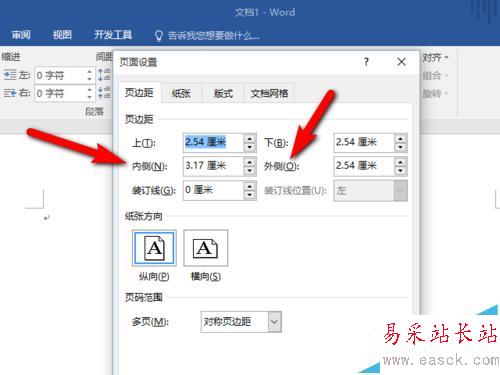This screenshot has height=375, width=500.
Task: Click the help question mark in the dialog
Action: [x=366, y=62]
